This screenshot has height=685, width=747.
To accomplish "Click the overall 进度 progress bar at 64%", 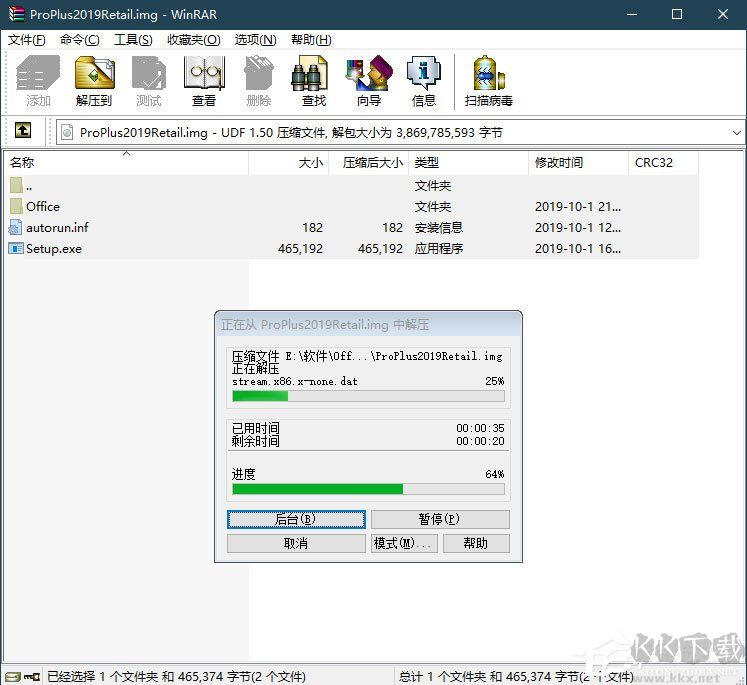I will pyautogui.click(x=368, y=489).
